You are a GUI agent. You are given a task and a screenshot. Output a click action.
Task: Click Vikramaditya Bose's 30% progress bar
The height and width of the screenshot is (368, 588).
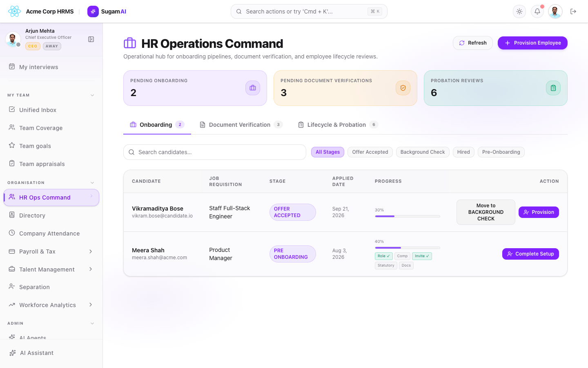[x=408, y=216]
